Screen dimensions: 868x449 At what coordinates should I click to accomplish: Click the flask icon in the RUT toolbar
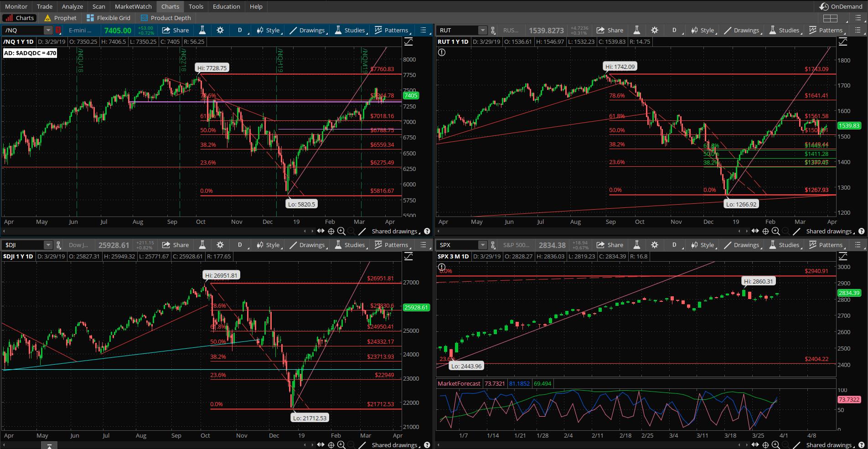click(637, 30)
